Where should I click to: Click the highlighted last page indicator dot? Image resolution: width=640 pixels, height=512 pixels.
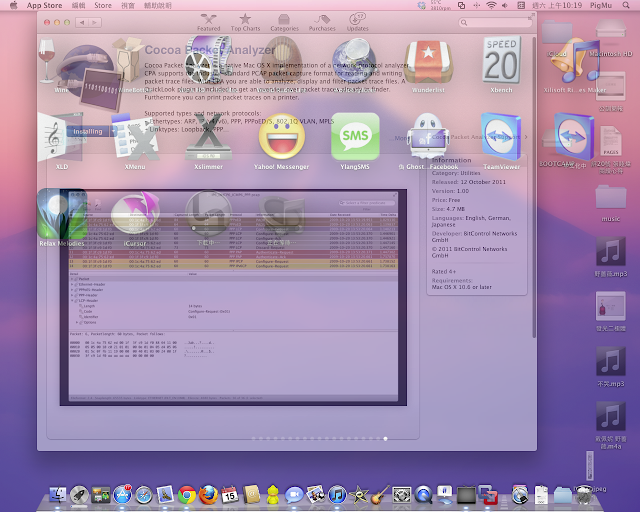coord(385,439)
